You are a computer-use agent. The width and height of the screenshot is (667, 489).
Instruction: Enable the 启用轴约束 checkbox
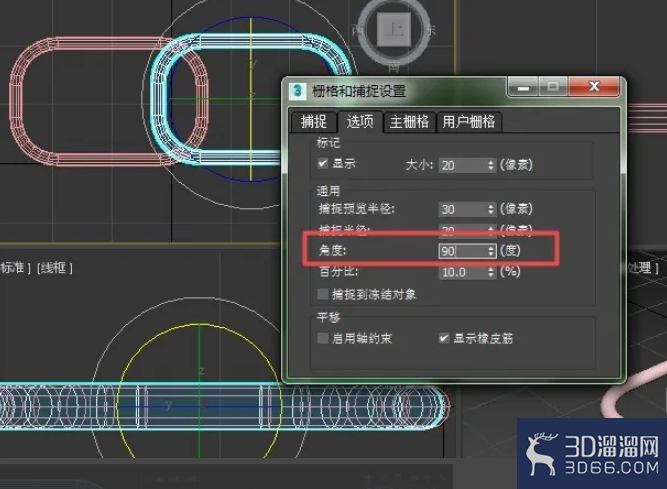tap(323, 338)
